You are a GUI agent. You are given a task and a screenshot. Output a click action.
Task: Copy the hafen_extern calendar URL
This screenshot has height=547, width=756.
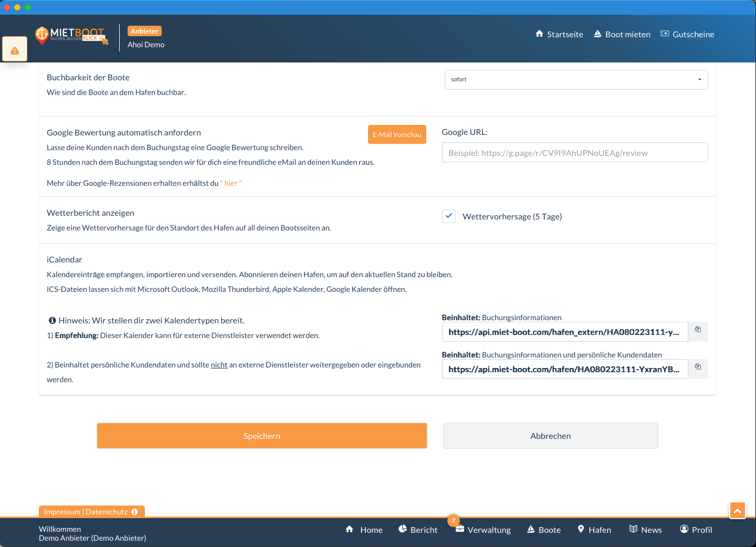(x=698, y=331)
